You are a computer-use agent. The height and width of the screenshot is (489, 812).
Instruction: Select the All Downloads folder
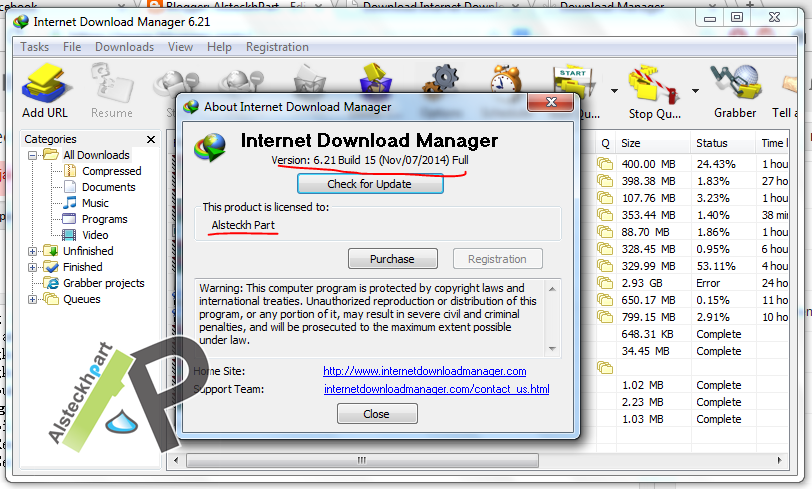[96, 155]
